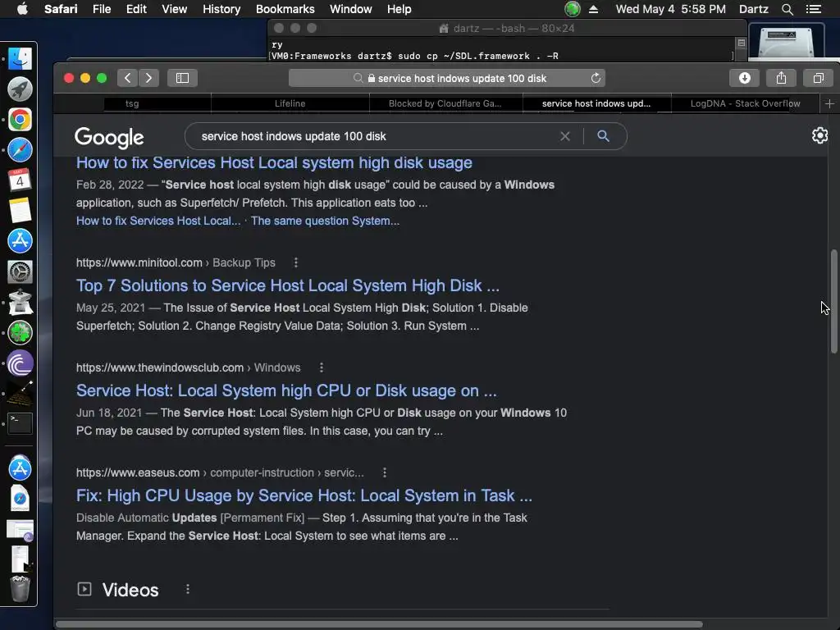Go forward with Safari's forward arrow
The width and height of the screenshot is (840, 630).
[x=149, y=78]
